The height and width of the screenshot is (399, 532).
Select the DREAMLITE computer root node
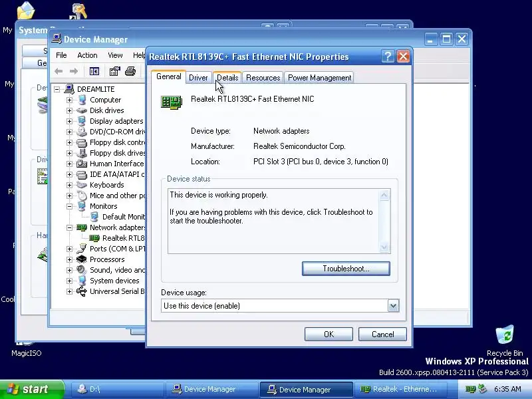click(96, 89)
